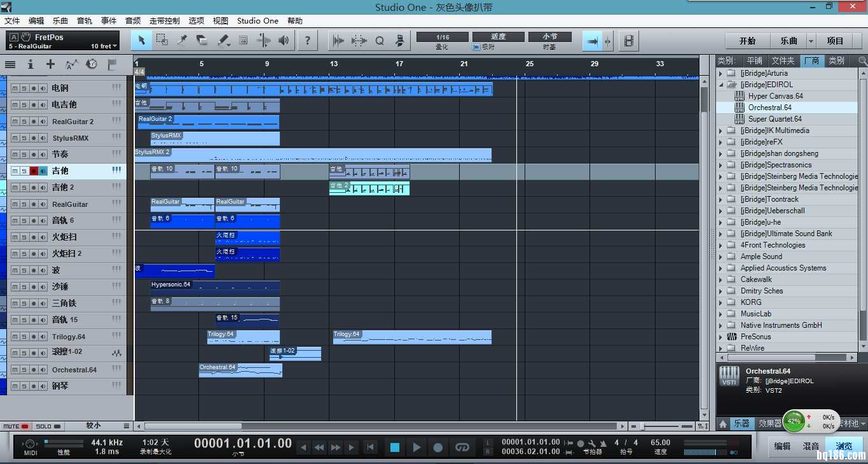Expand the Native Instruments GmbH folder
The width and height of the screenshot is (868, 464).
pyautogui.click(x=721, y=325)
